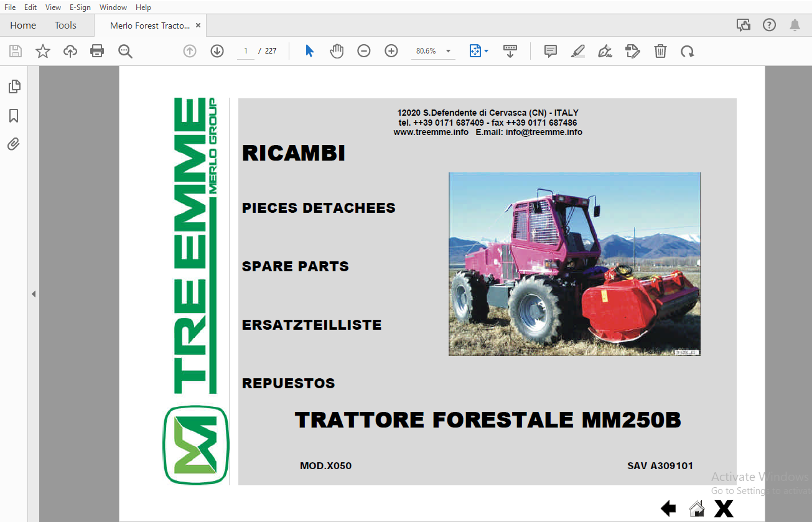
Task: Click the back arrow on the page
Action: click(x=668, y=509)
